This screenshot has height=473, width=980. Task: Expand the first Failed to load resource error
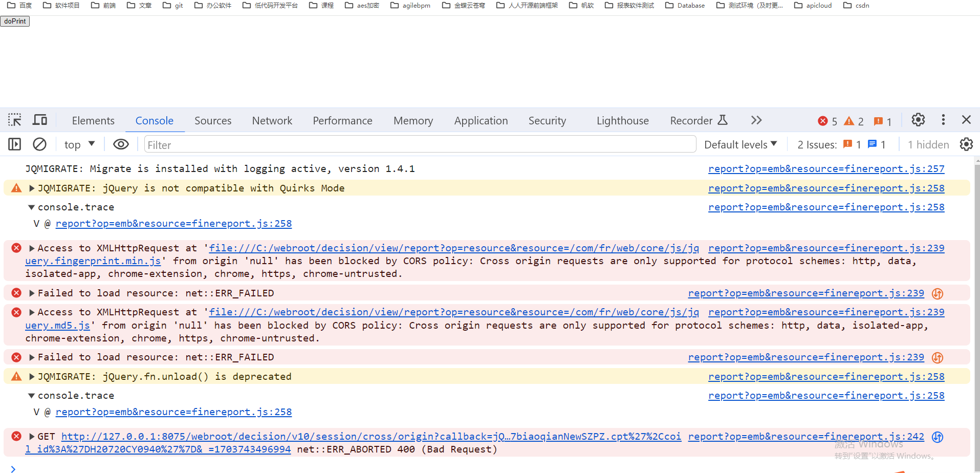coord(32,293)
